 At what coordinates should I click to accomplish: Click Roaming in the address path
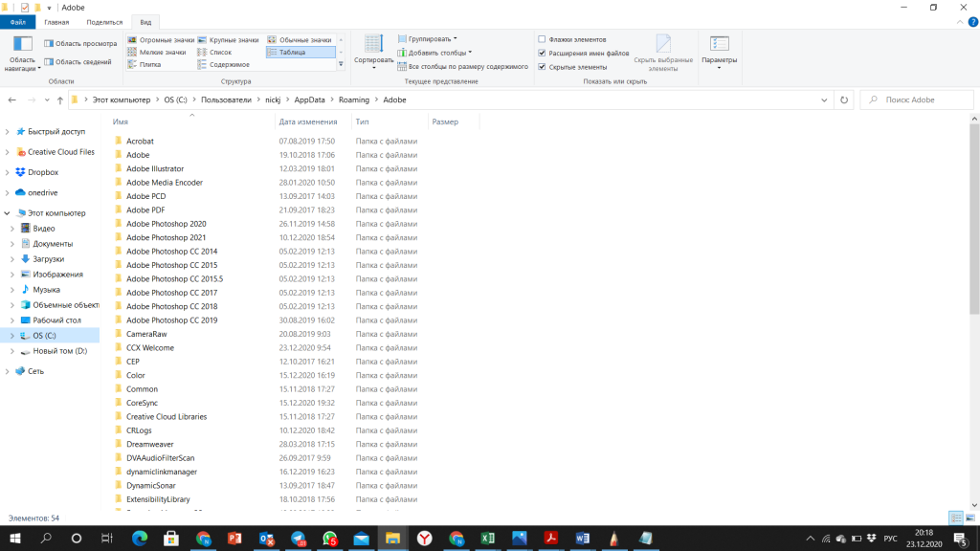pyautogui.click(x=354, y=99)
